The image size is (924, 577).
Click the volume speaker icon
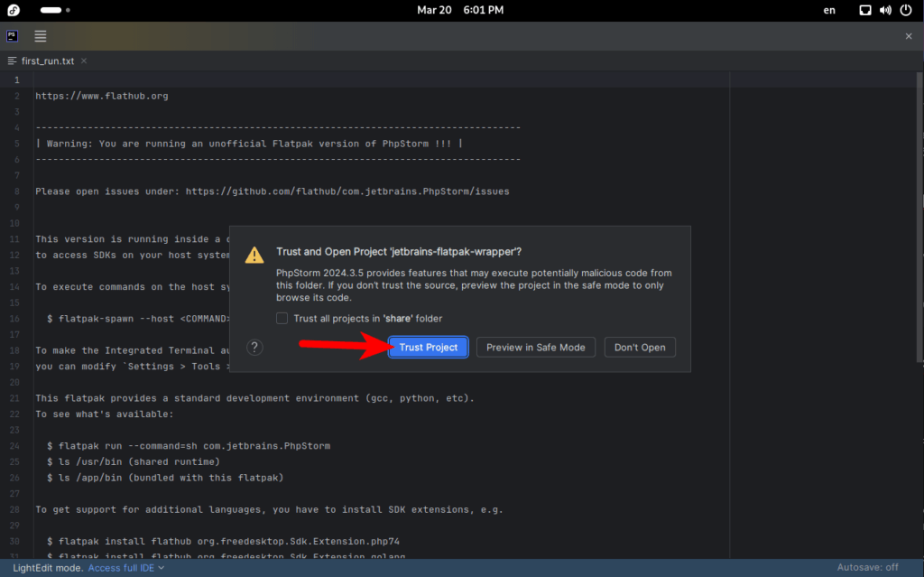(885, 10)
